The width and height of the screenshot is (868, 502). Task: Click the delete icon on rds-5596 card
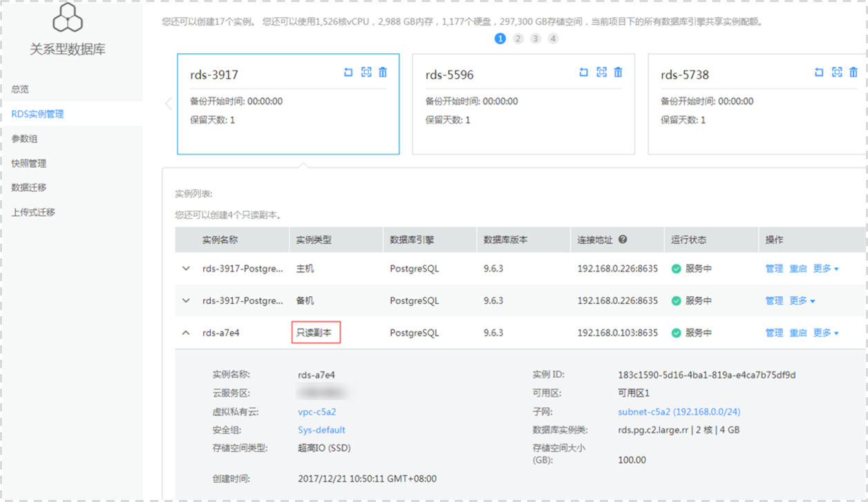(x=618, y=72)
